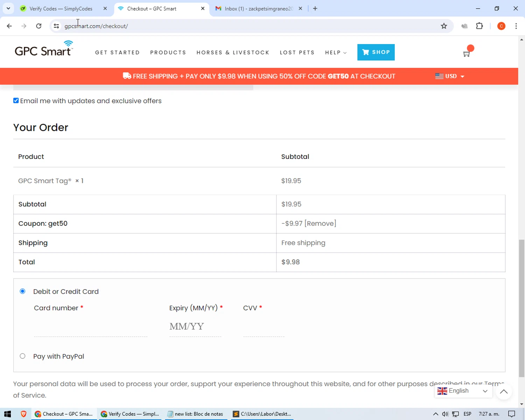This screenshot has width=525, height=420.
Task: Open the network icon in system tray
Action: point(455,414)
